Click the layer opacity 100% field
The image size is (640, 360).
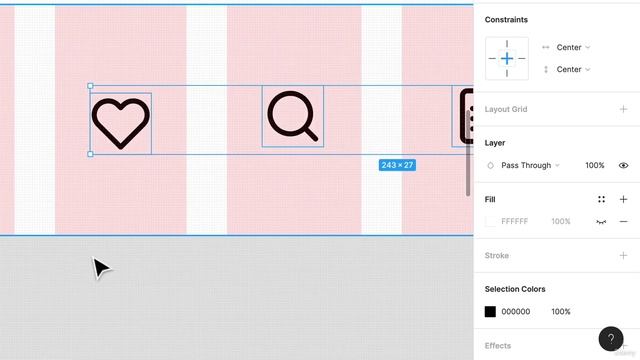tap(594, 165)
